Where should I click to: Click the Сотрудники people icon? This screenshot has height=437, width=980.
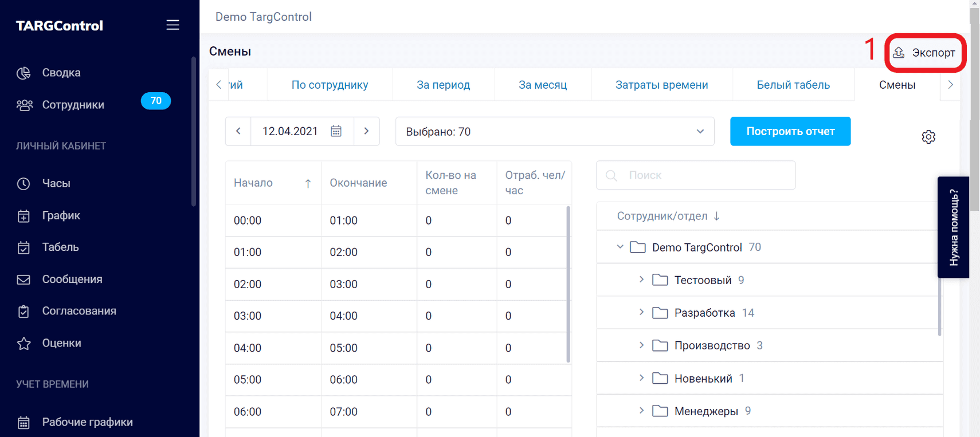24,105
